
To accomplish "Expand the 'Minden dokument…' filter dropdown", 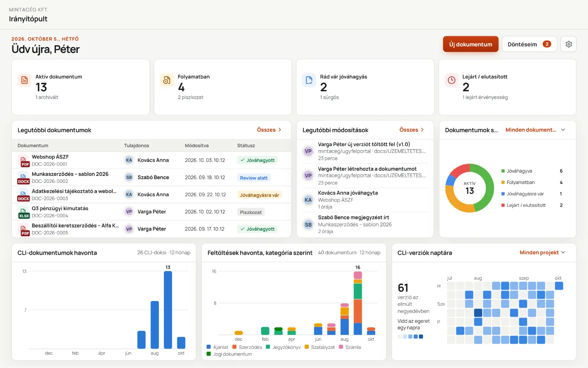I will pos(535,130).
